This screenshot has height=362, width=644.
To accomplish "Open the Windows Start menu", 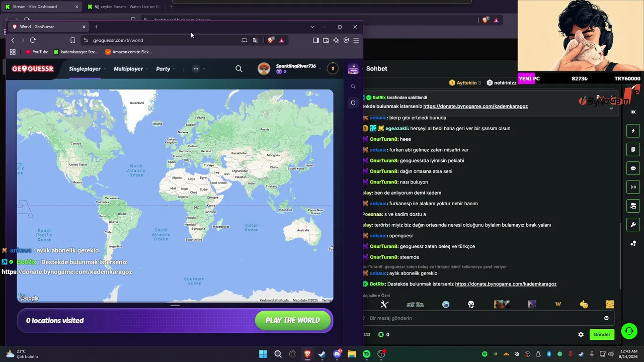I will click(x=263, y=354).
